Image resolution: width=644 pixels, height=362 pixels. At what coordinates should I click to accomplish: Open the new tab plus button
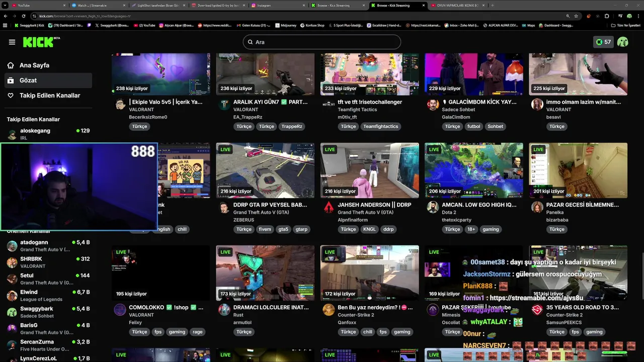(x=493, y=5)
